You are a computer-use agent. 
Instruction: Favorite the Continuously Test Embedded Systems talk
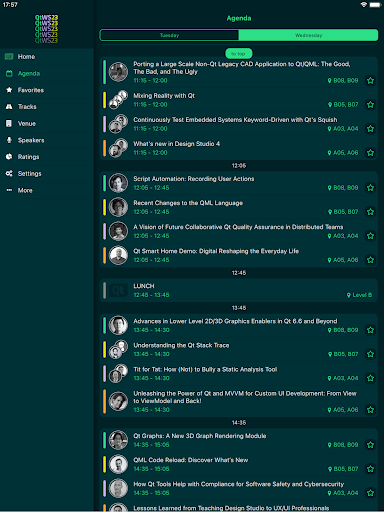click(x=370, y=129)
